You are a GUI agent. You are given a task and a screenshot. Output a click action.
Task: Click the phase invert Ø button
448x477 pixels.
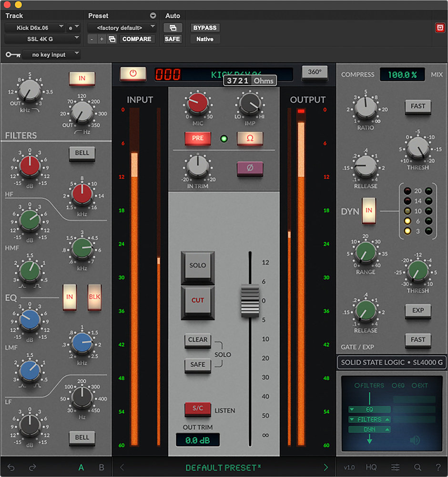250,168
